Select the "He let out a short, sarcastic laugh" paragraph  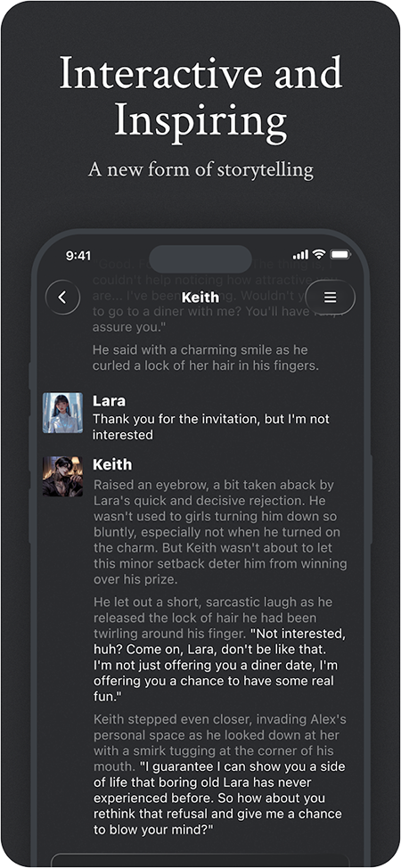click(216, 650)
